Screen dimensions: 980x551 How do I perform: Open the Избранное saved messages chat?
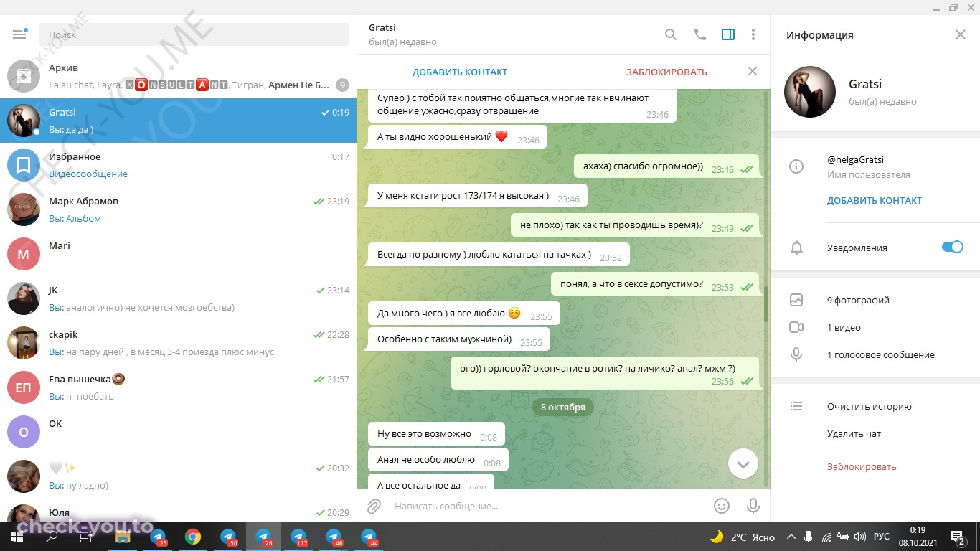(x=178, y=165)
